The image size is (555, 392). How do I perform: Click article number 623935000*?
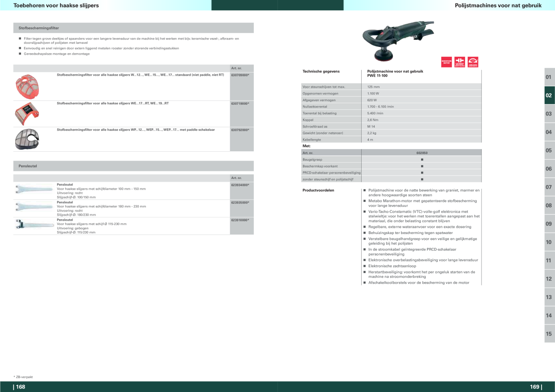pyautogui.click(x=240, y=202)
